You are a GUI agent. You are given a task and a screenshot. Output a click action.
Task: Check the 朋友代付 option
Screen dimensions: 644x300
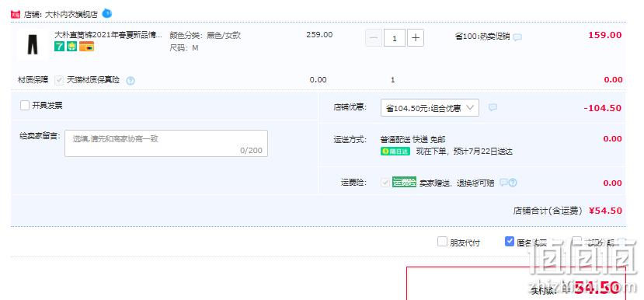(442, 242)
